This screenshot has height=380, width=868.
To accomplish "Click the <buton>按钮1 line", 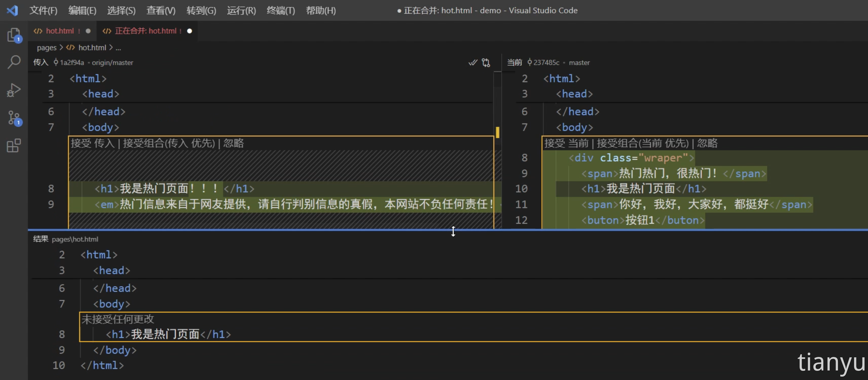I will 643,220.
